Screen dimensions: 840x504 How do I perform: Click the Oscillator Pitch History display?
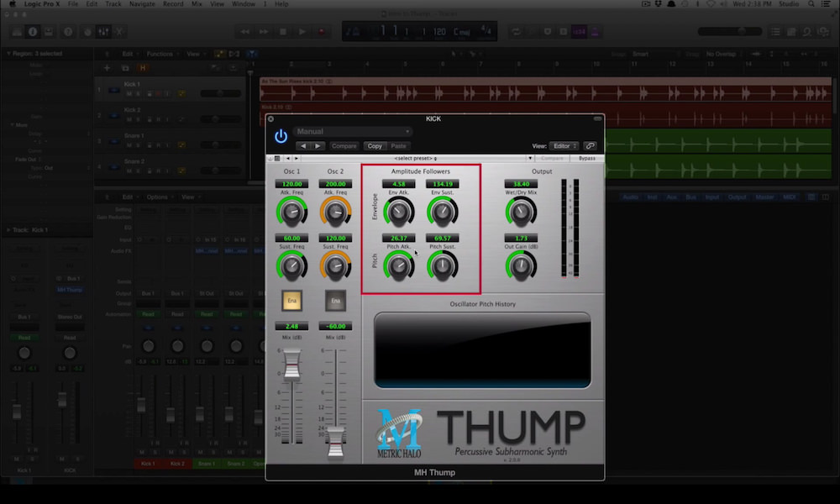pos(483,350)
